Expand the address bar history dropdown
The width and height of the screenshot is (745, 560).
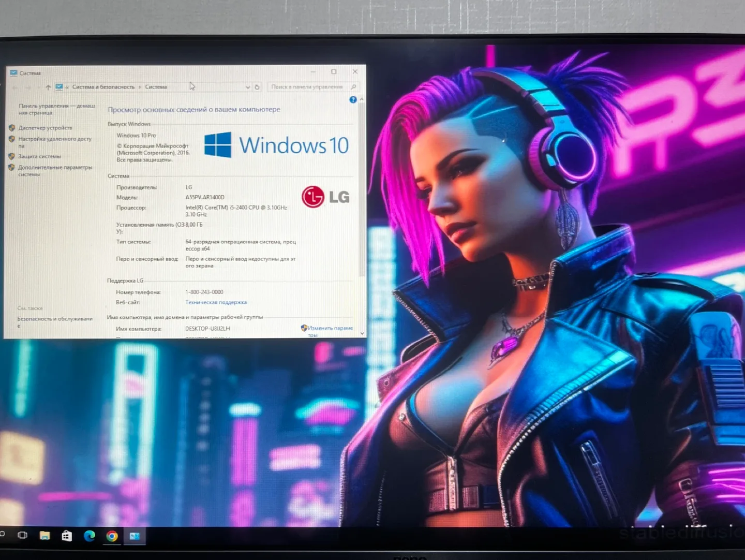tap(247, 87)
